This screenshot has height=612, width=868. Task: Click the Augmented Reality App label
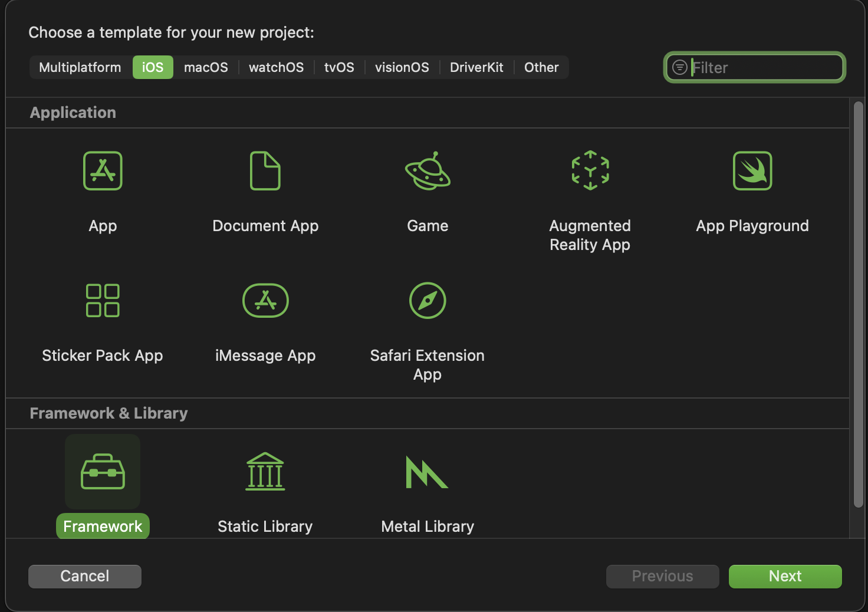point(590,235)
